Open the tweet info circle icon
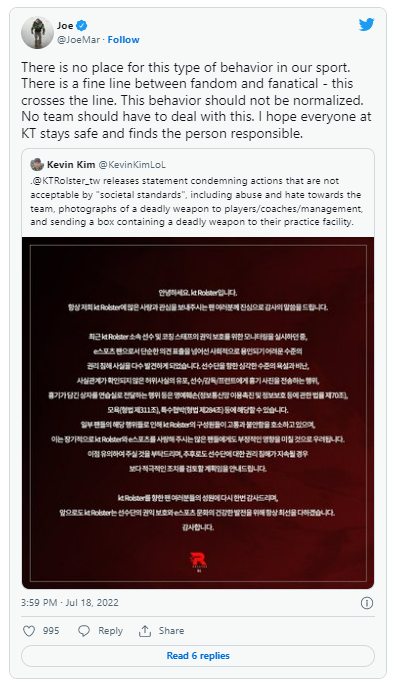 click(x=367, y=603)
